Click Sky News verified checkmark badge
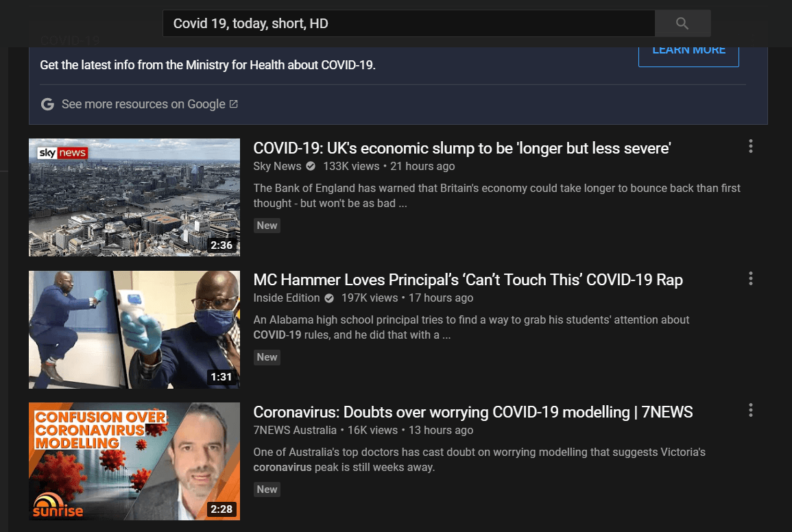 (x=311, y=166)
